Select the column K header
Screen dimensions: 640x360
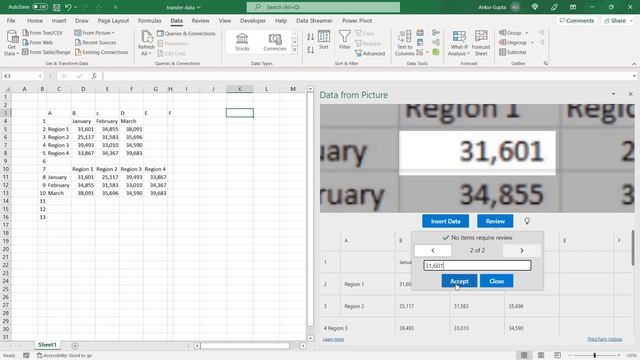pyautogui.click(x=240, y=89)
